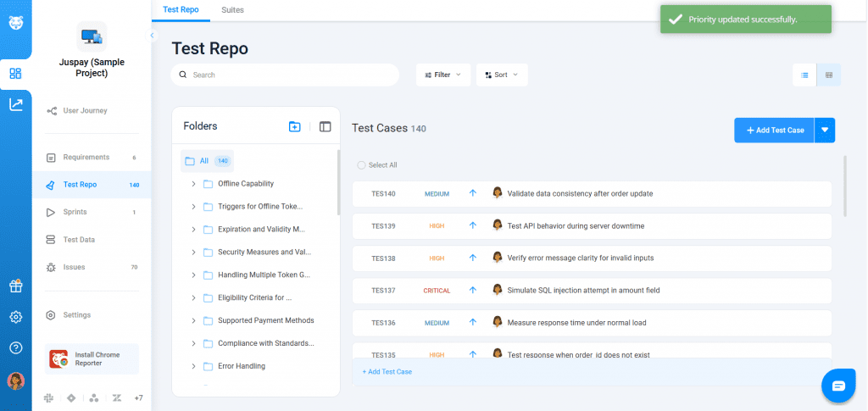Click the bottom '+ Add Test Case' link
Viewport: 868px width, 411px height.
(387, 371)
